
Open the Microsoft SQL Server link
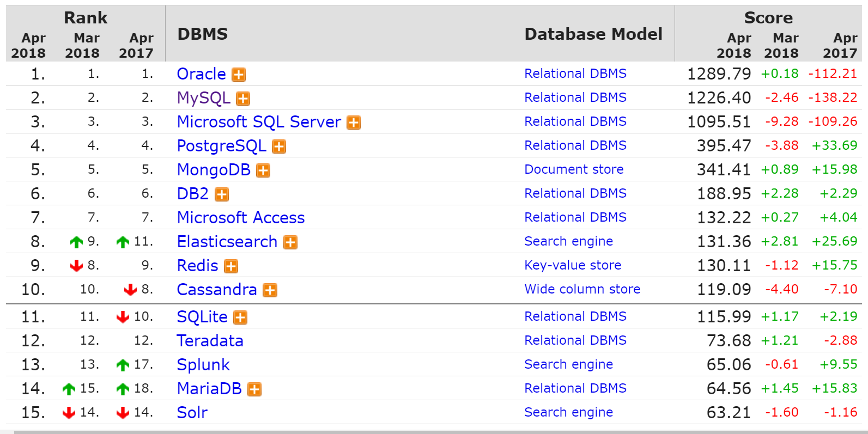tap(259, 122)
